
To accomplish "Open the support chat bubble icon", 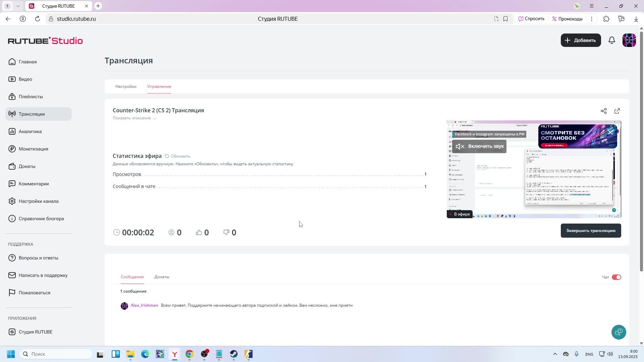I will [619, 332].
